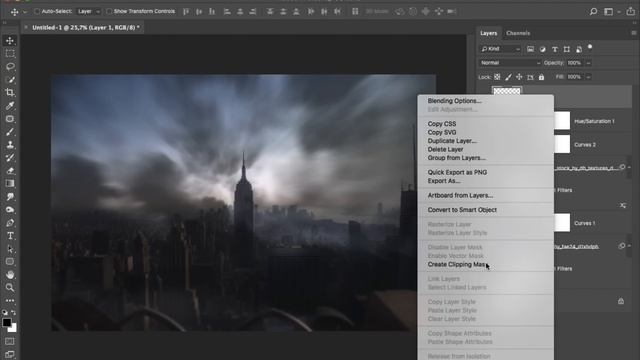
Task: Click the foreground color swatch
Action: click(7, 322)
